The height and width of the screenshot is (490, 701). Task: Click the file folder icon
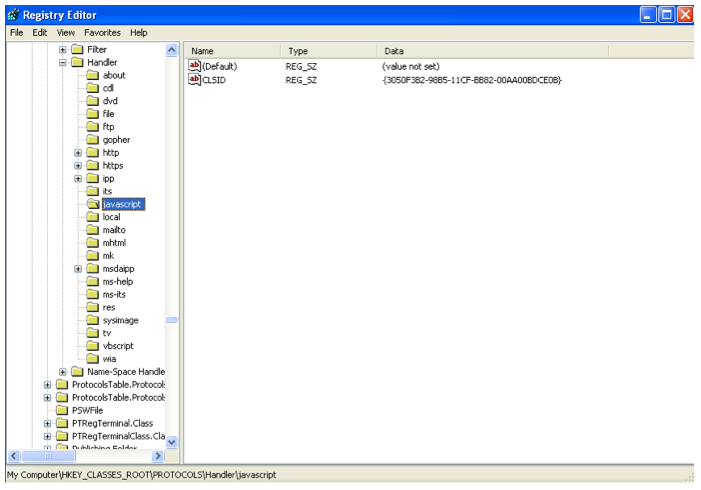click(93, 114)
